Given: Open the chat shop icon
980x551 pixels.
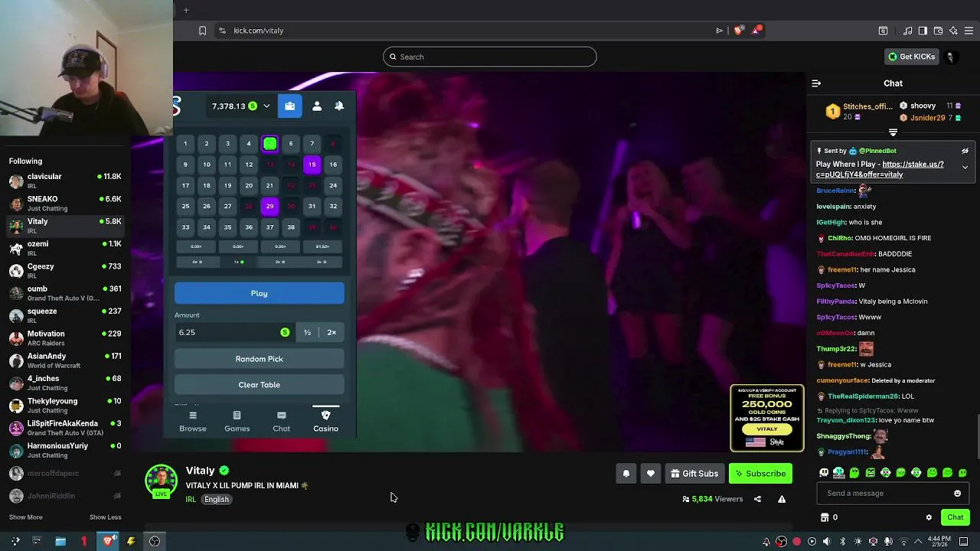Looking at the screenshot, I should [825, 517].
